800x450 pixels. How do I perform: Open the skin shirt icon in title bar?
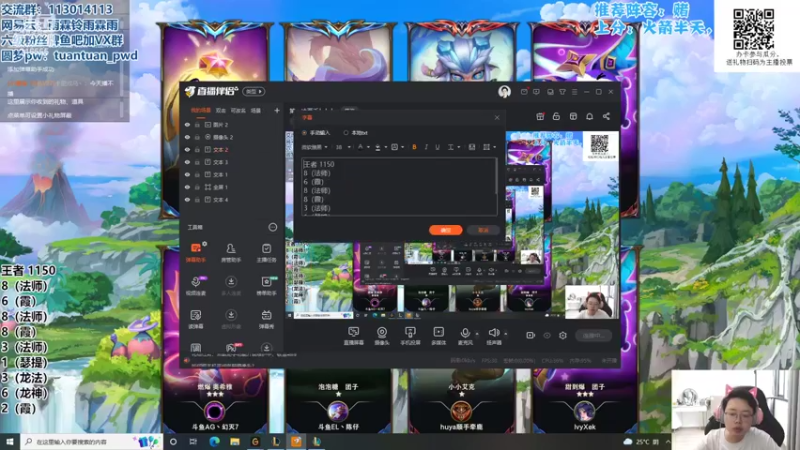tap(562, 92)
